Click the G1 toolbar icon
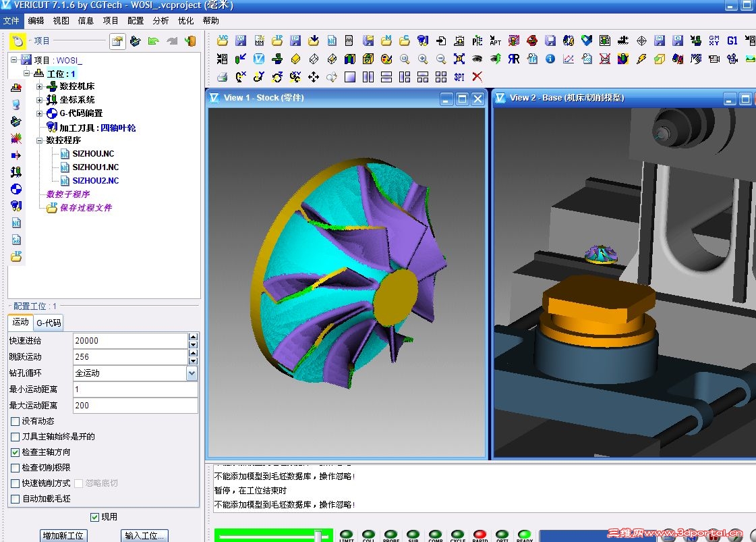756x542 pixels. 732,40
